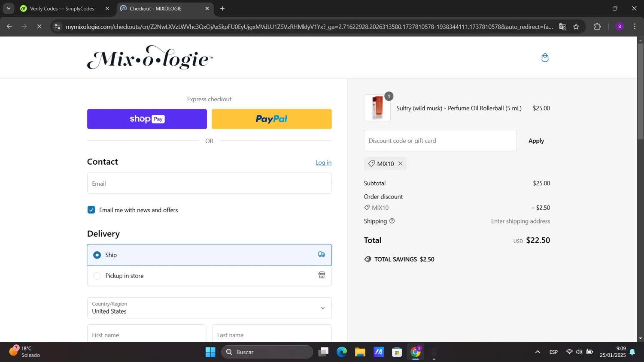
Task: Open Microsoft Store from taskbar
Action: click(x=397, y=352)
